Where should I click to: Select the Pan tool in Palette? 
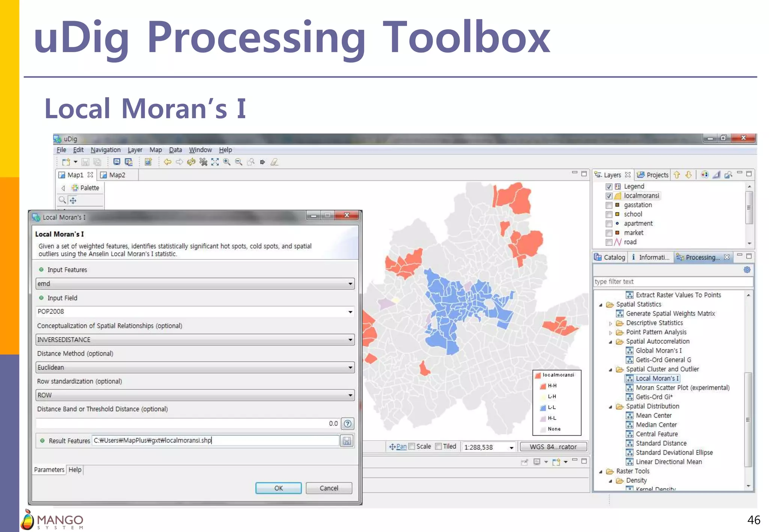coord(73,200)
